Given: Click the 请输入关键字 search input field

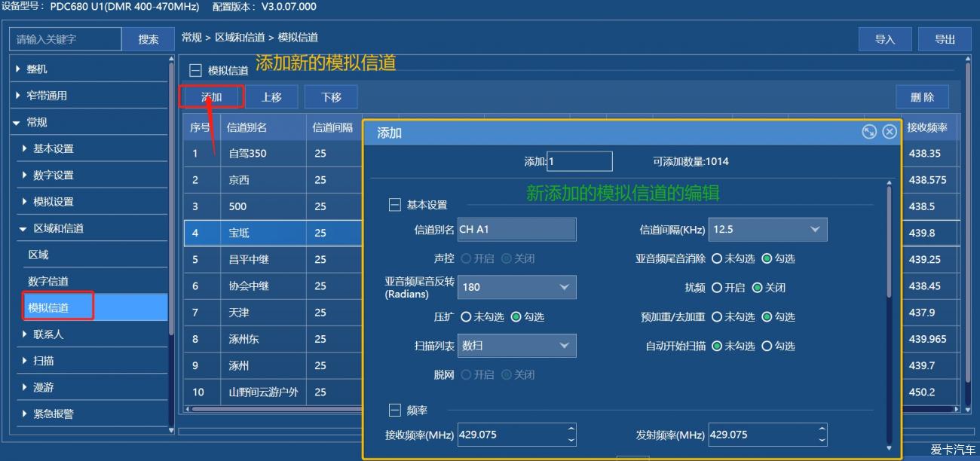Looking at the screenshot, I should 66,38.
